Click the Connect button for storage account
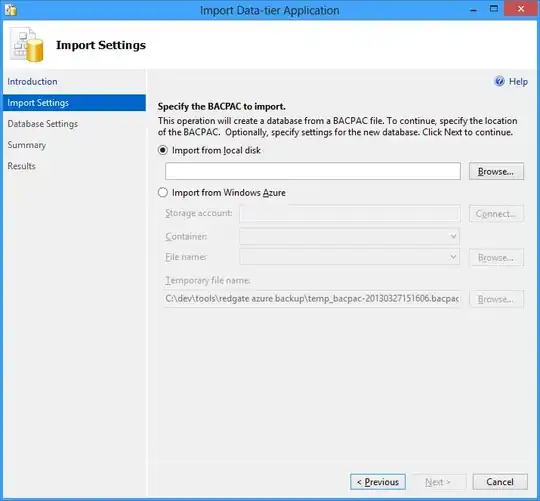 pyautogui.click(x=496, y=213)
